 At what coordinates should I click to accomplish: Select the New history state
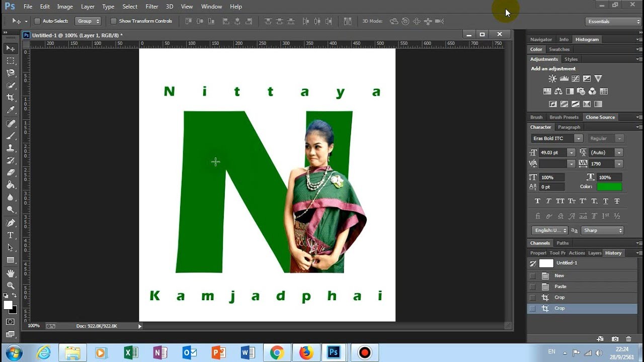pos(582,276)
